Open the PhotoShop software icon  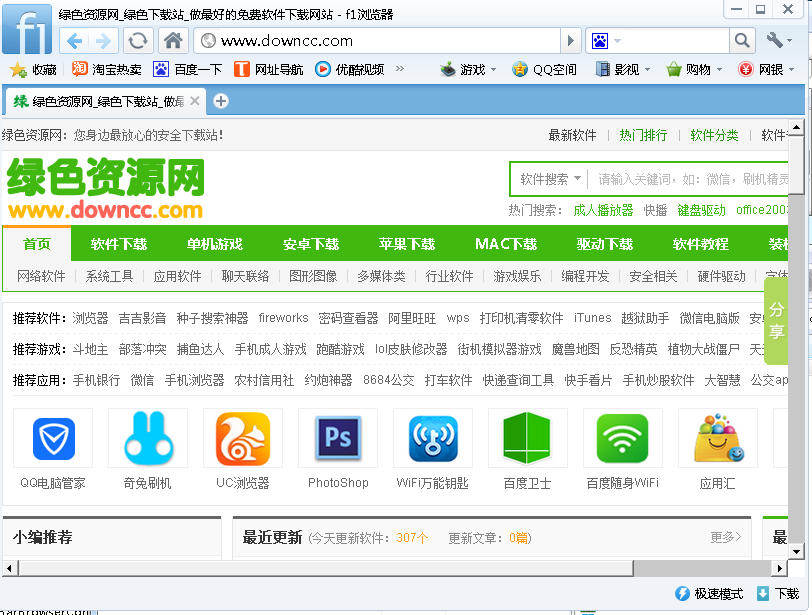[x=338, y=438]
